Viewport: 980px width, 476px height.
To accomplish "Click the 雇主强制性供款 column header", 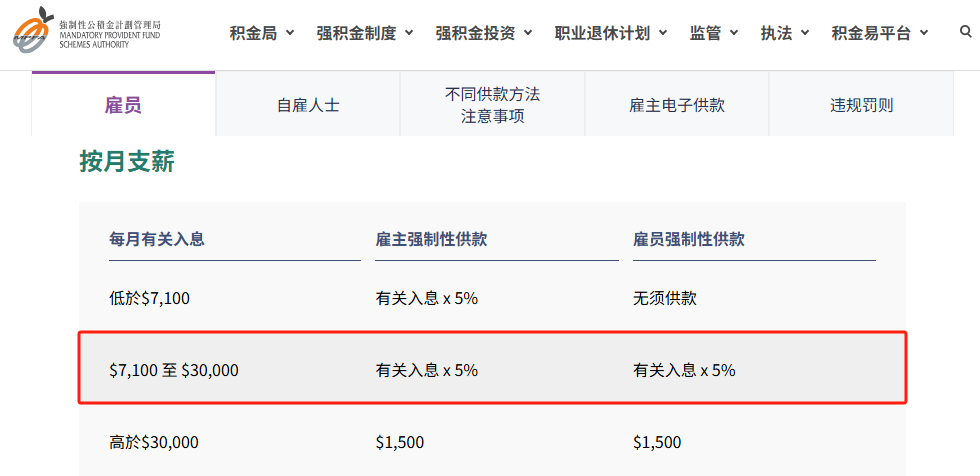I will click(432, 240).
